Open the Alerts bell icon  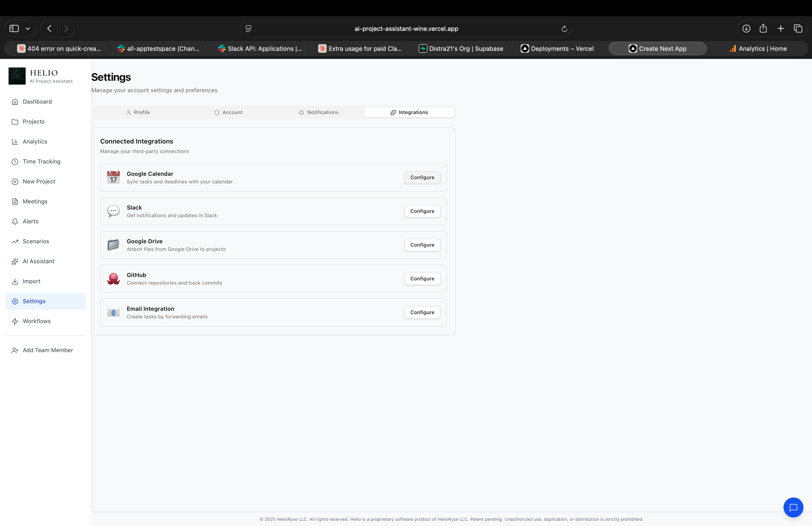15,221
